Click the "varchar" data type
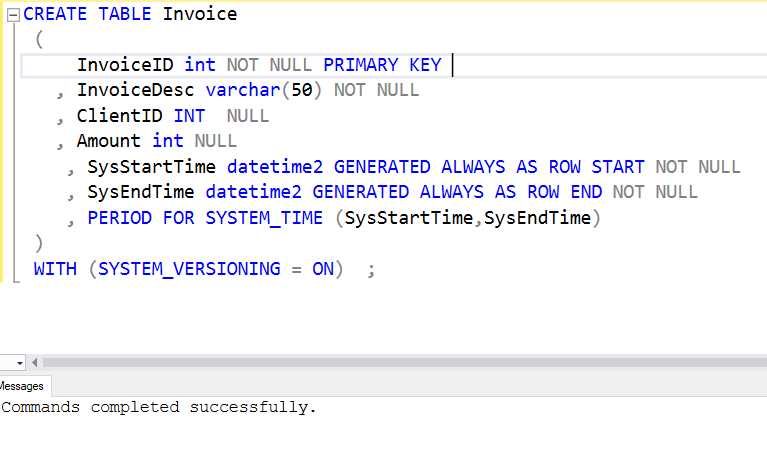The width and height of the screenshot is (767, 458). 243,90
